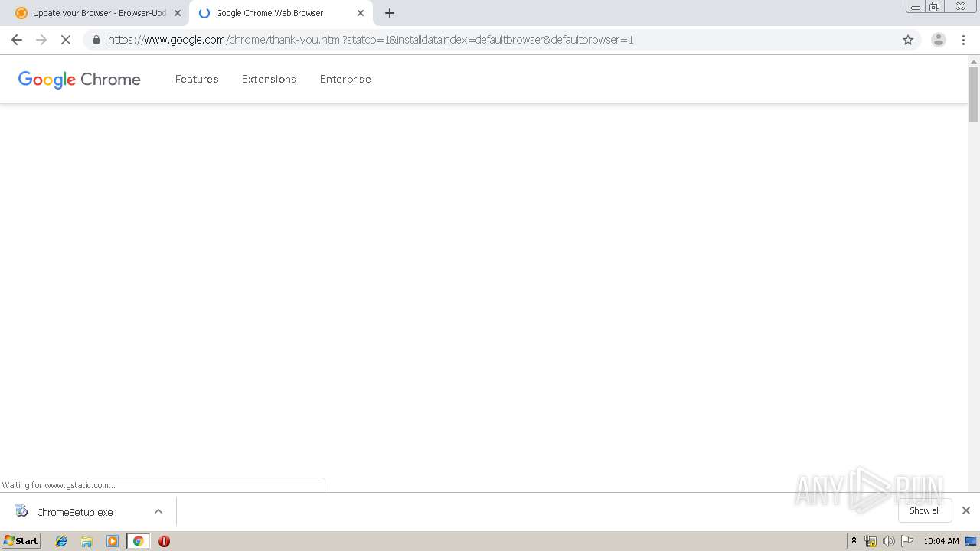Open the red Opera taskbar icon

tap(164, 541)
